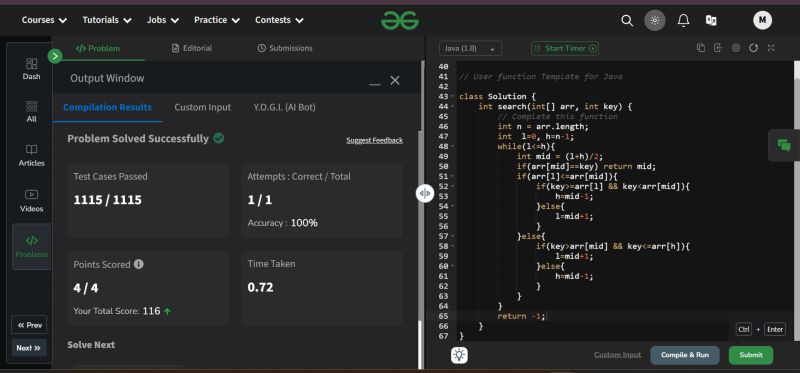Switch to the Editorial tab
Image resolution: width=800 pixels, height=373 pixels.
(192, 48)
